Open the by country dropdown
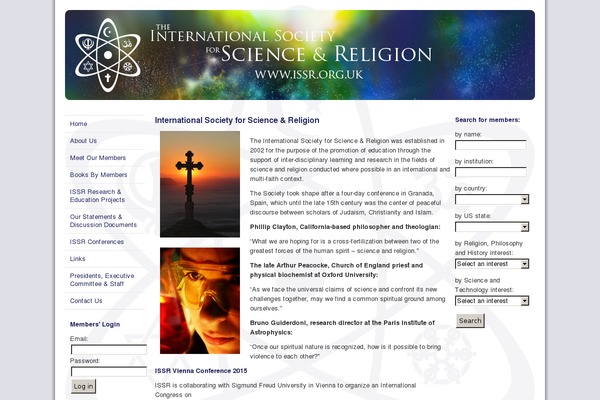The image size is (600, 400). 492,199
